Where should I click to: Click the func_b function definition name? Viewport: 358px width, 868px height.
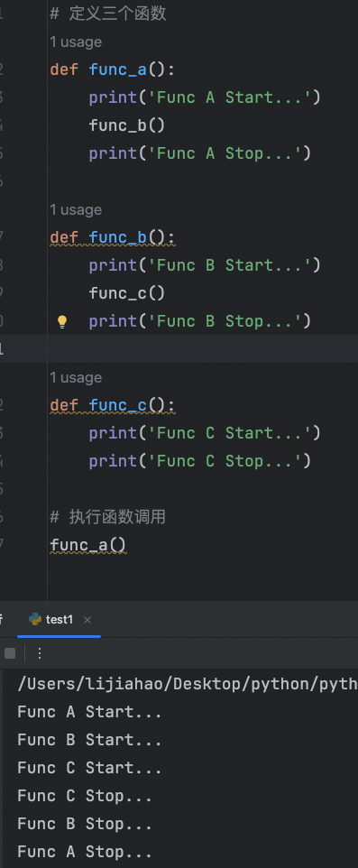point(118,237)
